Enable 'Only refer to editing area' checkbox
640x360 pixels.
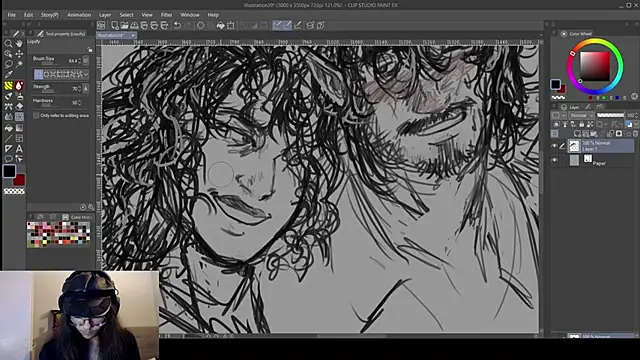pos(36,116)
